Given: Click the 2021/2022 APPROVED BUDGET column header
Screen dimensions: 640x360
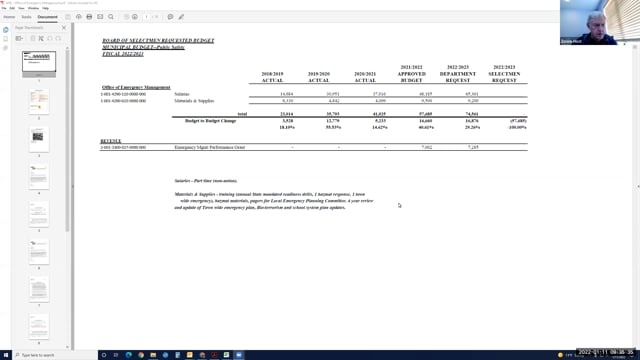Looking at the screenshot, I should point(411,74).
